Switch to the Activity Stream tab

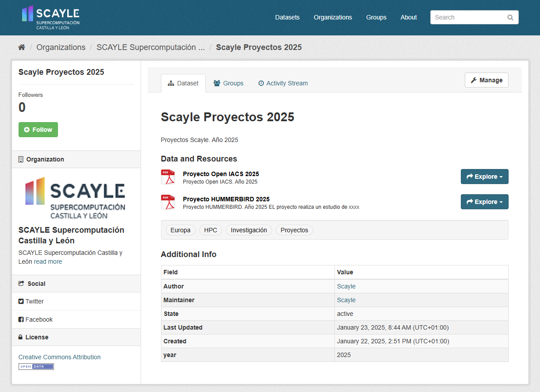pos(283,83)
